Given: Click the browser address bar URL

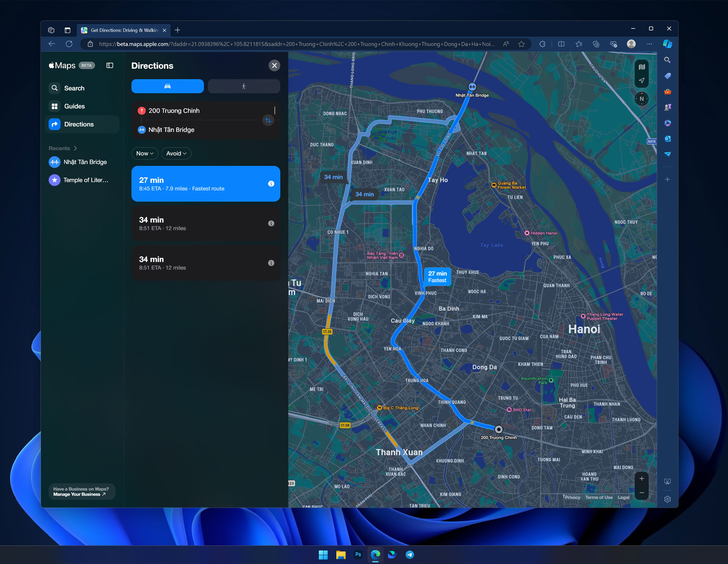Looking at the screenshot, I should pyautogui.click(x=297, y=44).
